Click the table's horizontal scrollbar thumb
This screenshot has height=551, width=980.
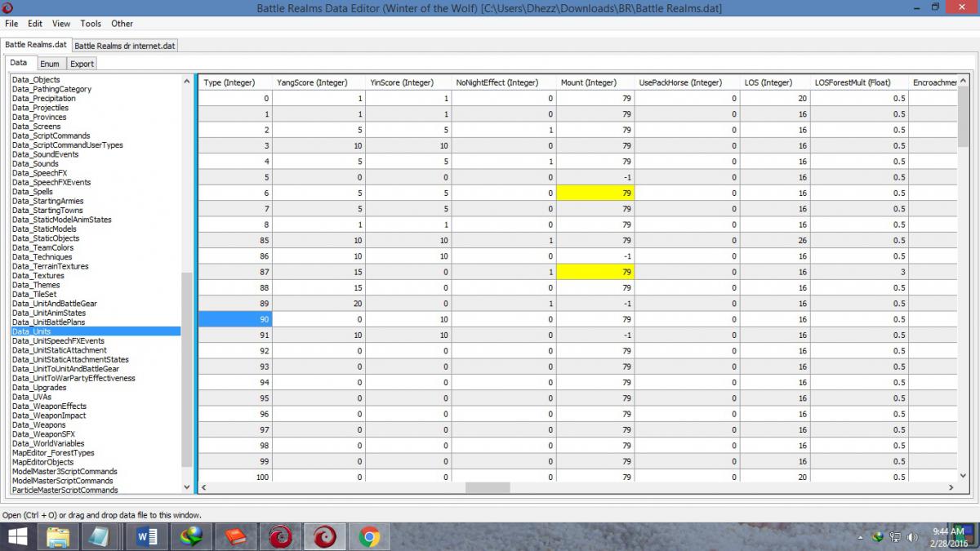(488, 487)
